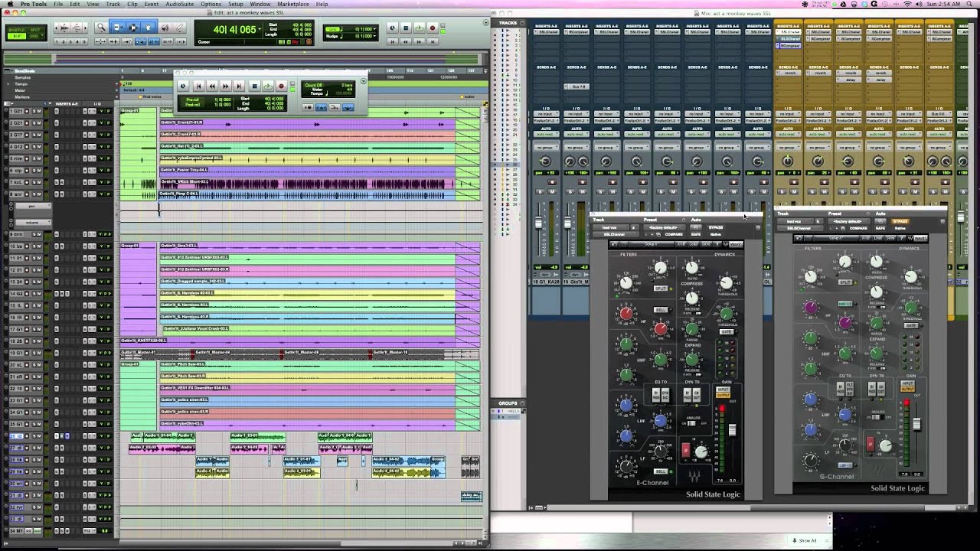This screenshot has height=551, width=980.
Task: Open the Marketplace menu
Action: pos(292,4)
